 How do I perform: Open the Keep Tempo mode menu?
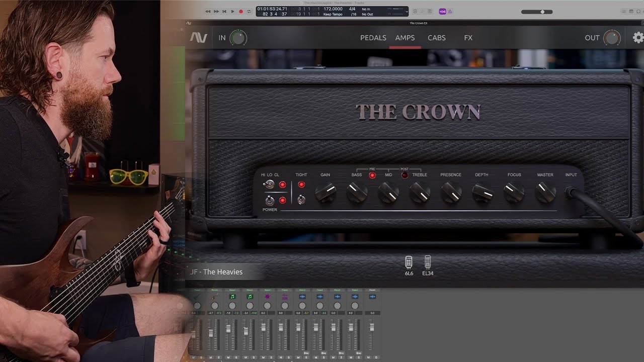[x=334, y=14]
